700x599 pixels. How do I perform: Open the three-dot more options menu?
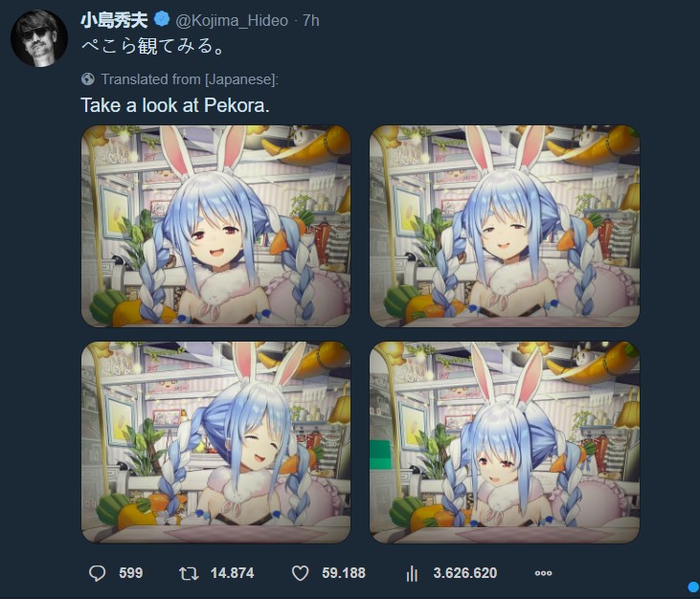543,573
